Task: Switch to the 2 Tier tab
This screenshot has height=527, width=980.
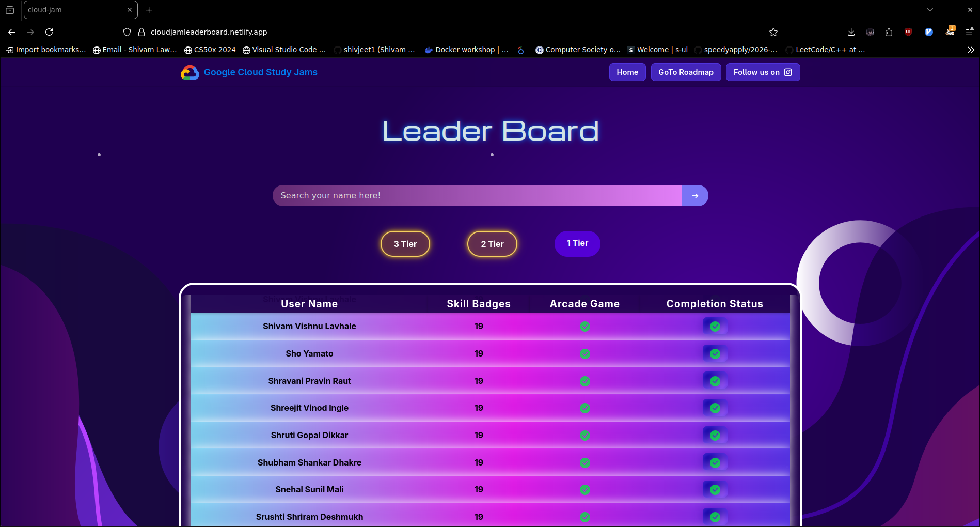Action: (x=492, y=244)
